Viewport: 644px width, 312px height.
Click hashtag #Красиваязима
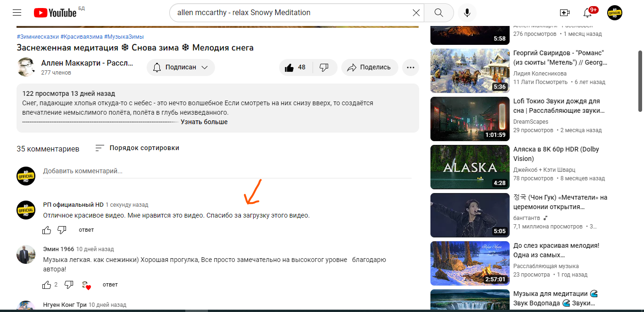[x=81, y=37]
